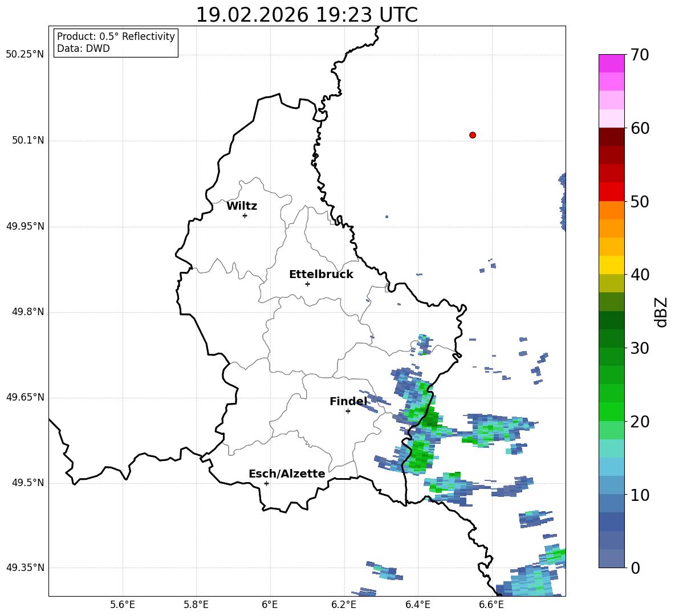Click the Wiltz station cross marker
This screenshot has height=616, width=675.
[x=245, y=215]
